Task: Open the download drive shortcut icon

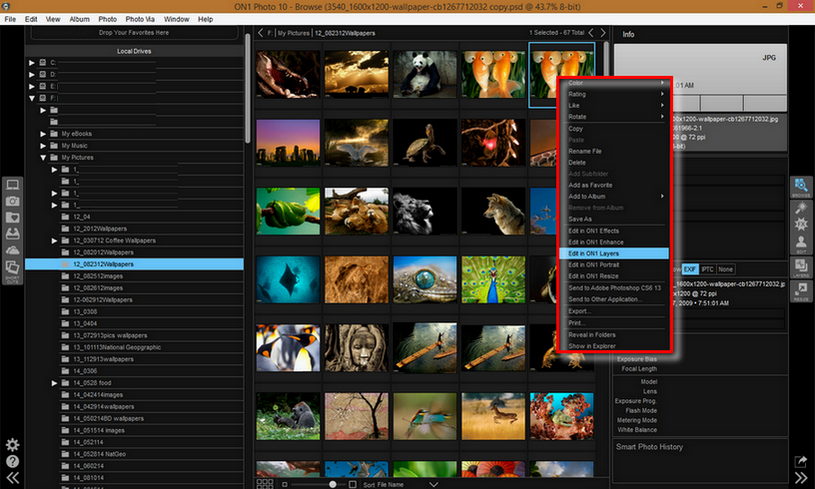Action: (x=12, y=233)
